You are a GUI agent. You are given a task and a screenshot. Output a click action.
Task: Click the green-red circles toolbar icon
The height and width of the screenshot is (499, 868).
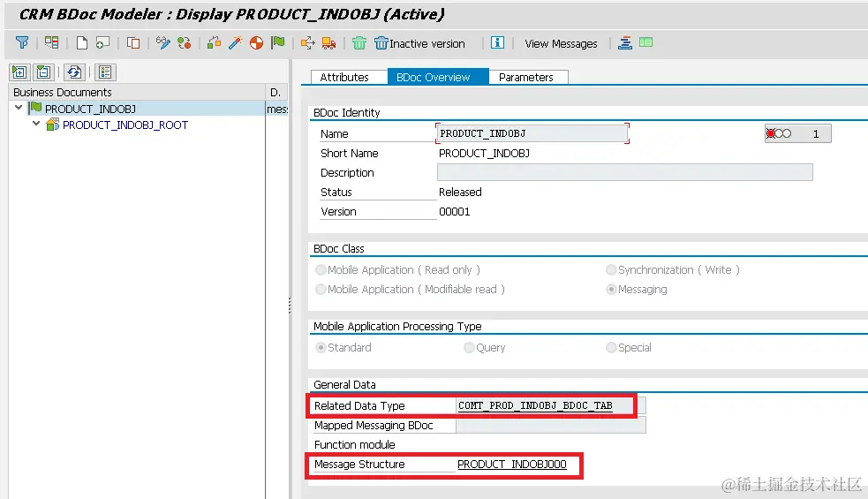185,42
